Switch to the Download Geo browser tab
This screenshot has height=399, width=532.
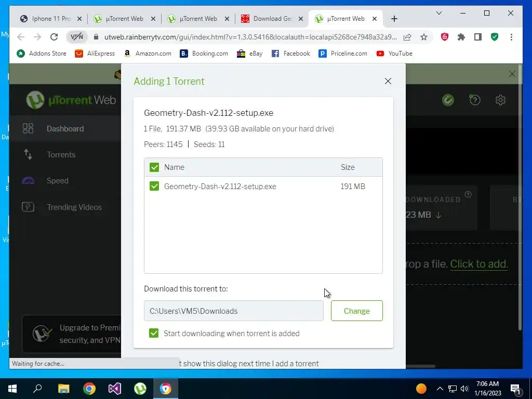pos(272,19)
